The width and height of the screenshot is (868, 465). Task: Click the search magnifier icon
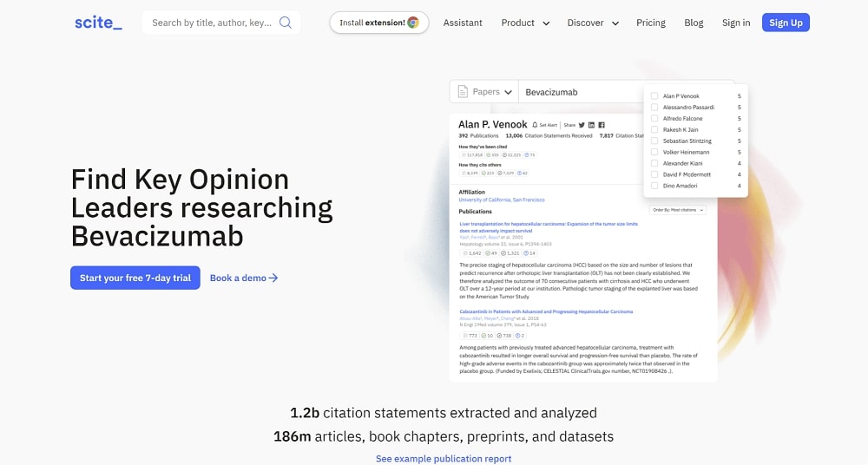tap(285, 23)
